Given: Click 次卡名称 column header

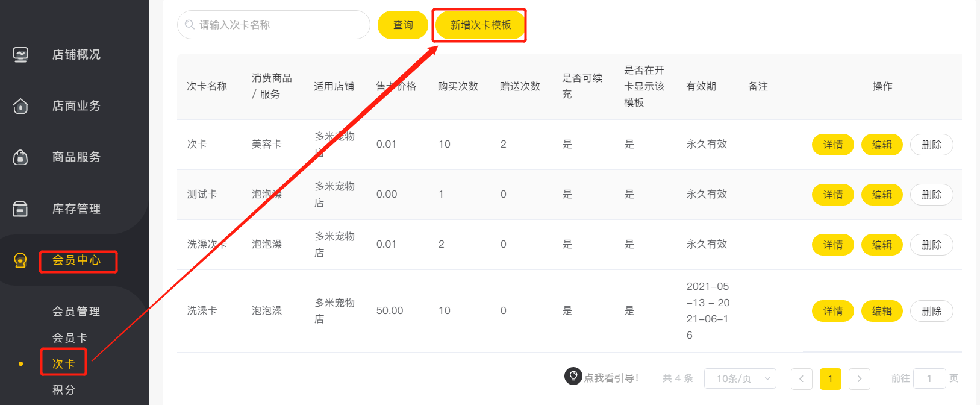Looking at the screenshot, I should pos(207,86).
